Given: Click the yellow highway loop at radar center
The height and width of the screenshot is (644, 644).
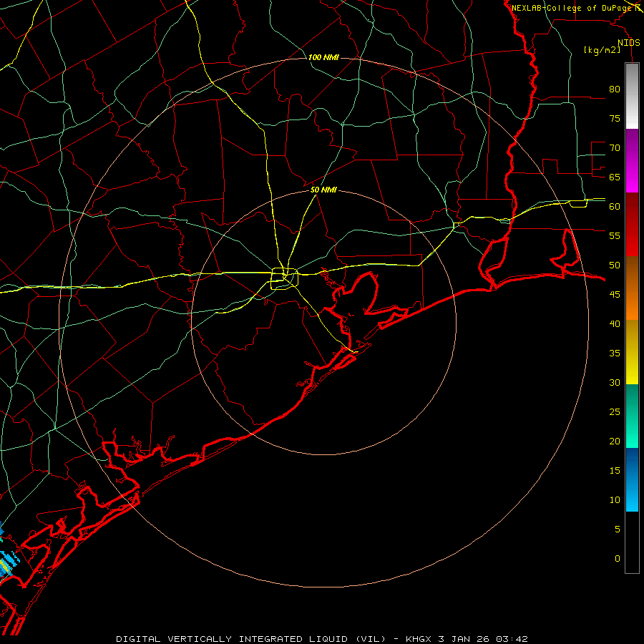Looking at the screenshot, I should [x=284, y=278].
